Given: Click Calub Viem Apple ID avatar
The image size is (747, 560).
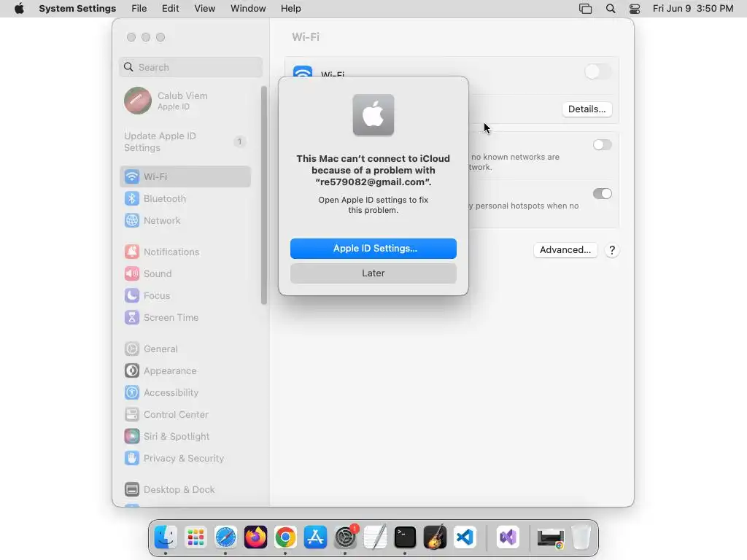Looking at the screenshot, I should (x=138, y=101).
